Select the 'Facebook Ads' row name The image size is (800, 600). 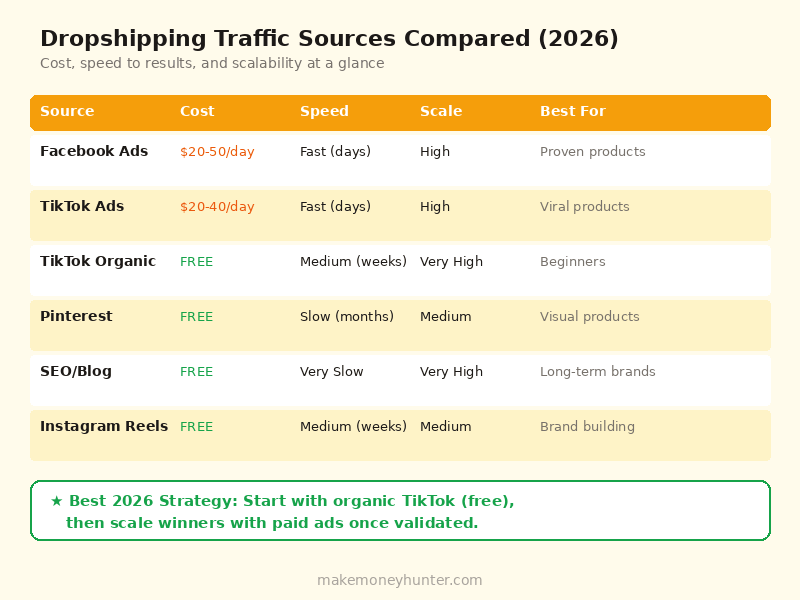[94, 151]
